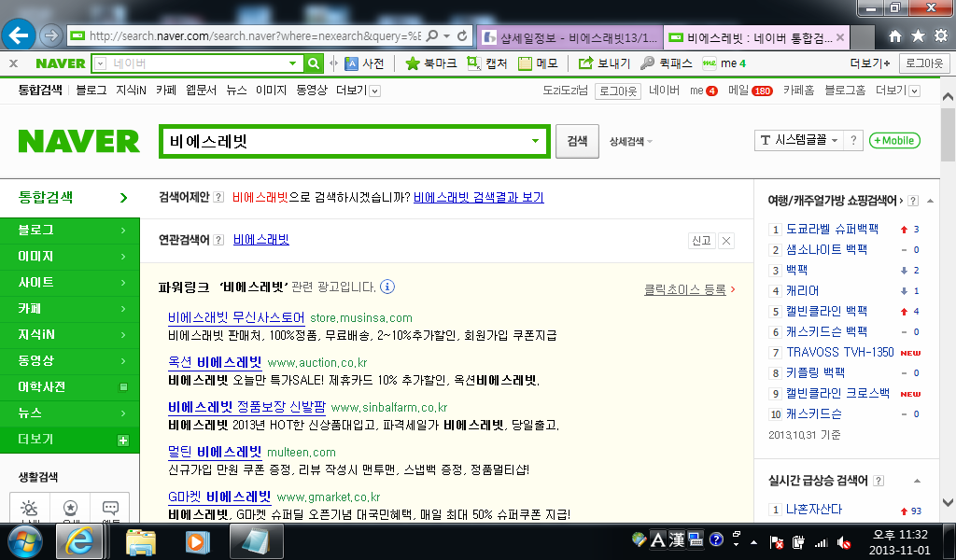Screen dimensions: 956x560
Task: Open the browser home page icon
Action: [x=895, y=36]
